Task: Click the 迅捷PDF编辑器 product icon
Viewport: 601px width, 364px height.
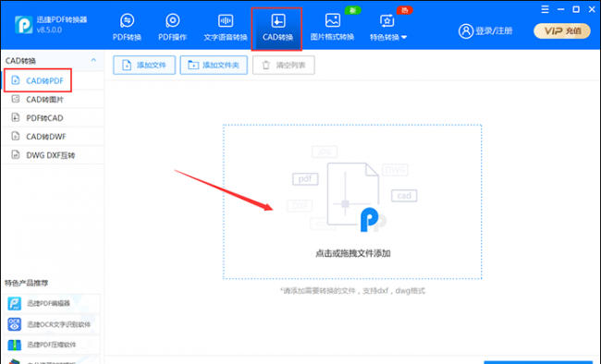Action: (15, 303)
